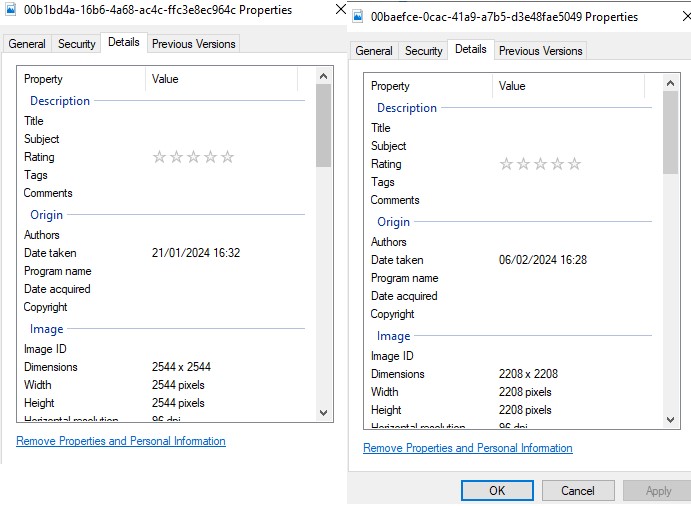Click image file icon in right window title
691x506 pixels.
[x=358, y=16]
